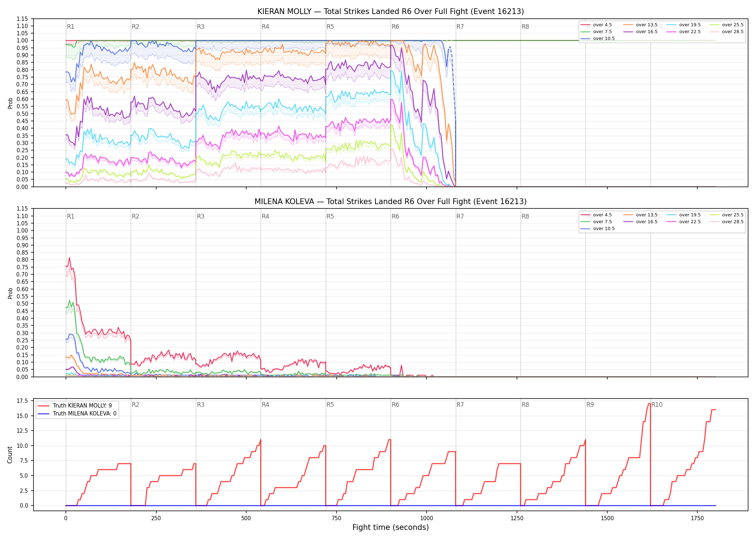Click the R3 round marker in top chart
Screen dimensions: 756x540
pos(201,27)
